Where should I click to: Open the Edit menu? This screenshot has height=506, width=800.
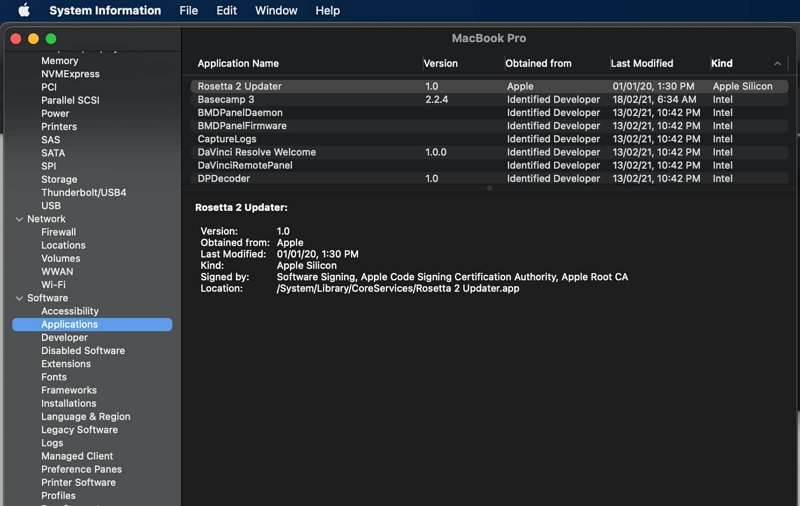226,10
